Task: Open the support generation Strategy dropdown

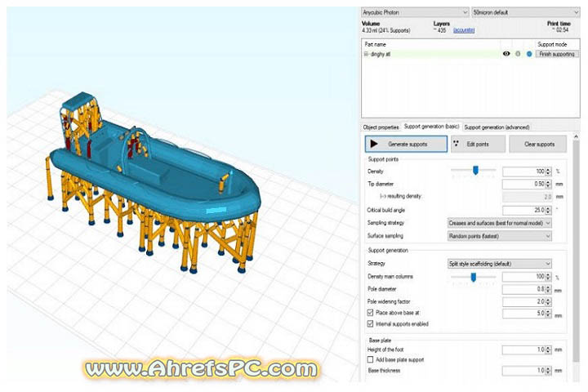Action: [x=499, y=264]
